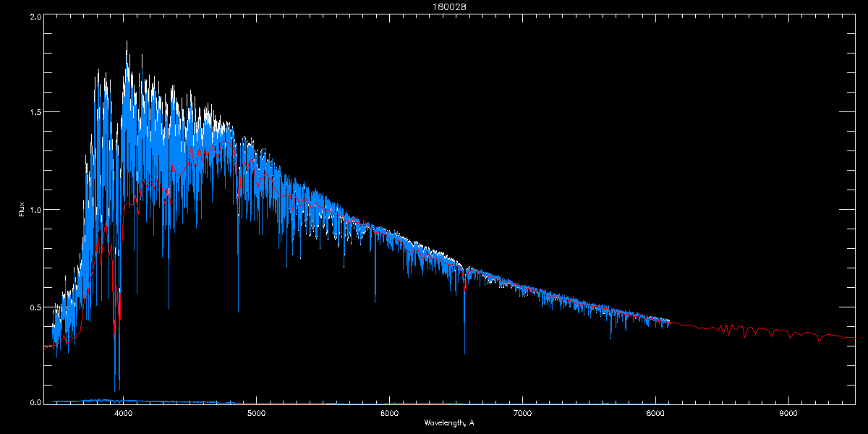
Task: Select the 8000 tick label on x-axis
Action: [655, 414]
